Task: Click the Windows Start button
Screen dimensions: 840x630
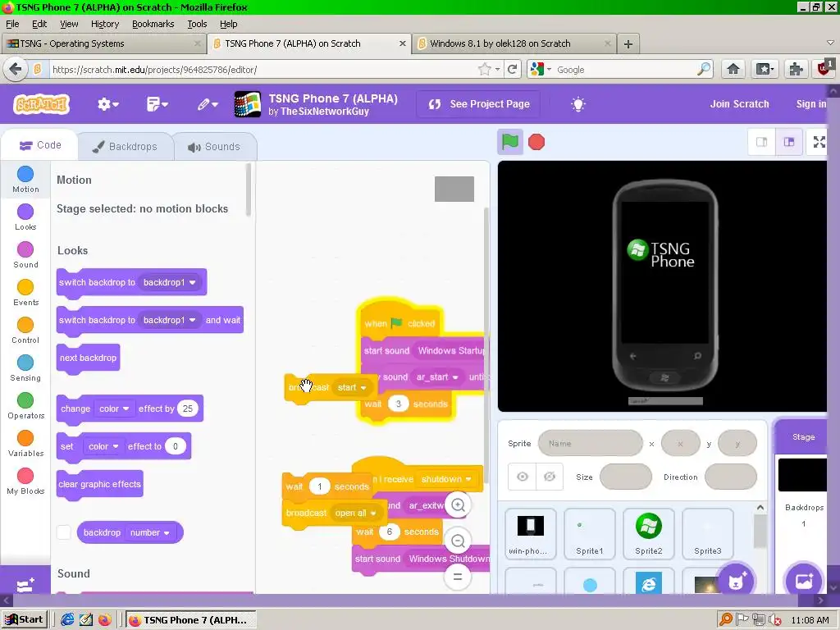Action: click(25, 620)
